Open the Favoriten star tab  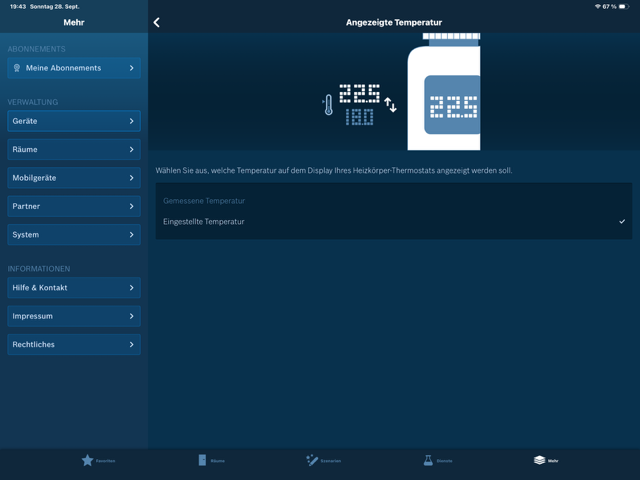tap(88, 460)
